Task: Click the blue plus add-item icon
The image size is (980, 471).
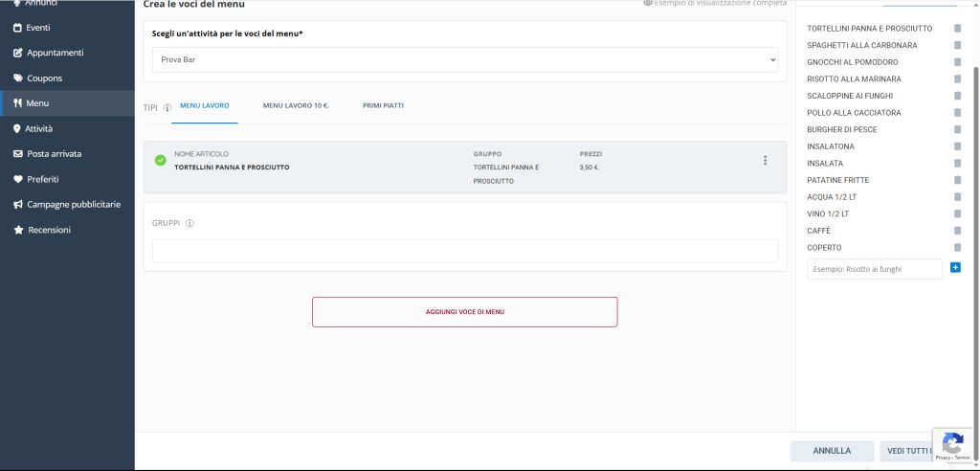Action: pyautogui.click(x=955, y=268)
